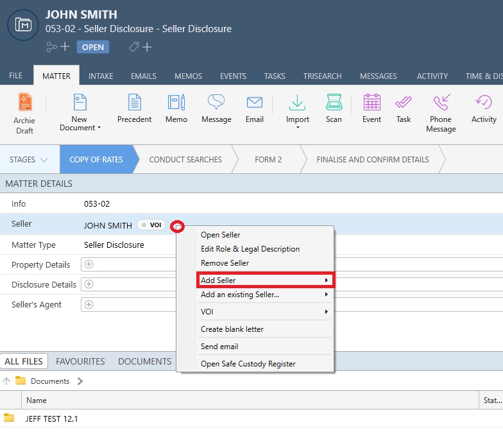This screenshot has width=503, height=448.
Task: Open the Precedent tool
Action: click(134, 109)
